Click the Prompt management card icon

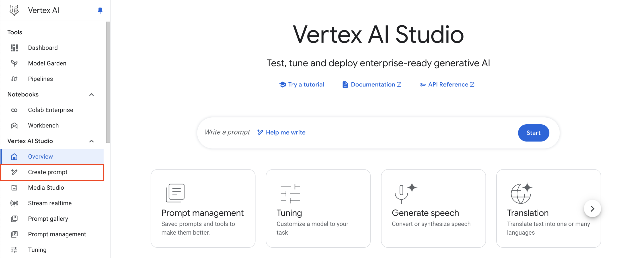click(175, 193)
